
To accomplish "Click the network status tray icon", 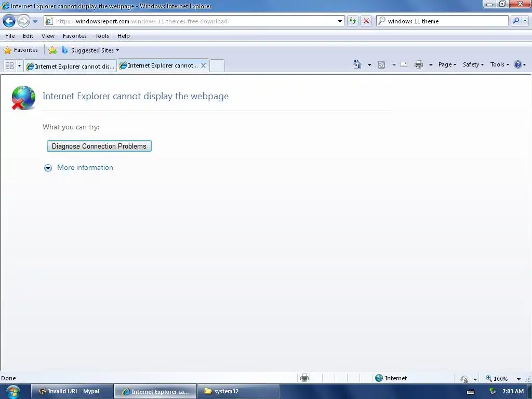I will tap(493, 391).
